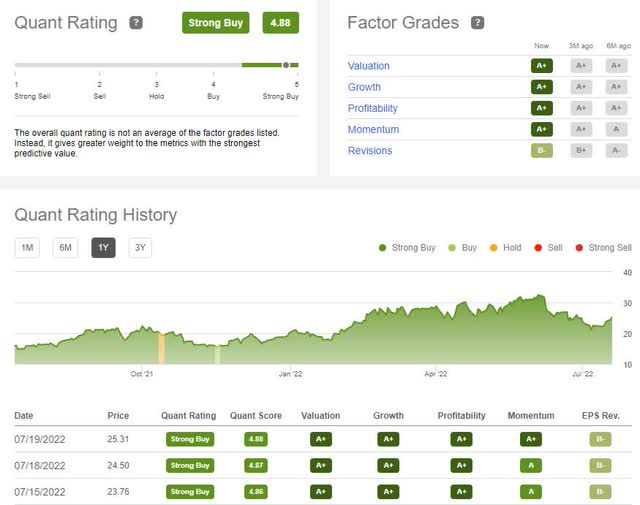Click the light green Buy band in chart
The image size is (640, 505).
point(218,355)
